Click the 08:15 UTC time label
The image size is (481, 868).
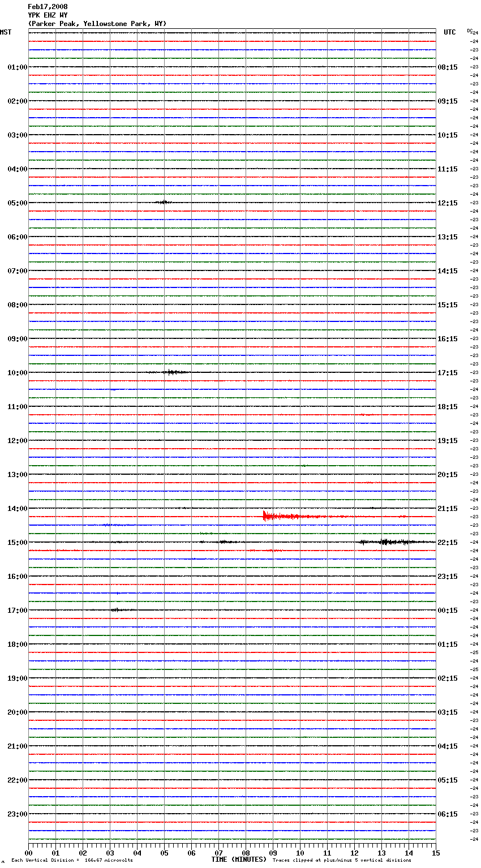click(x=448, y=67)
